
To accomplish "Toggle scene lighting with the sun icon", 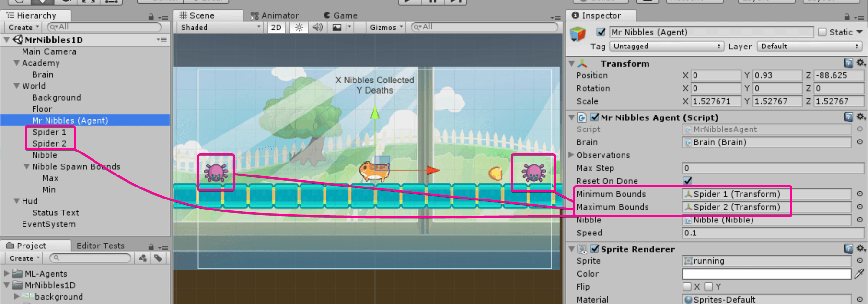I will coord(299,27).
